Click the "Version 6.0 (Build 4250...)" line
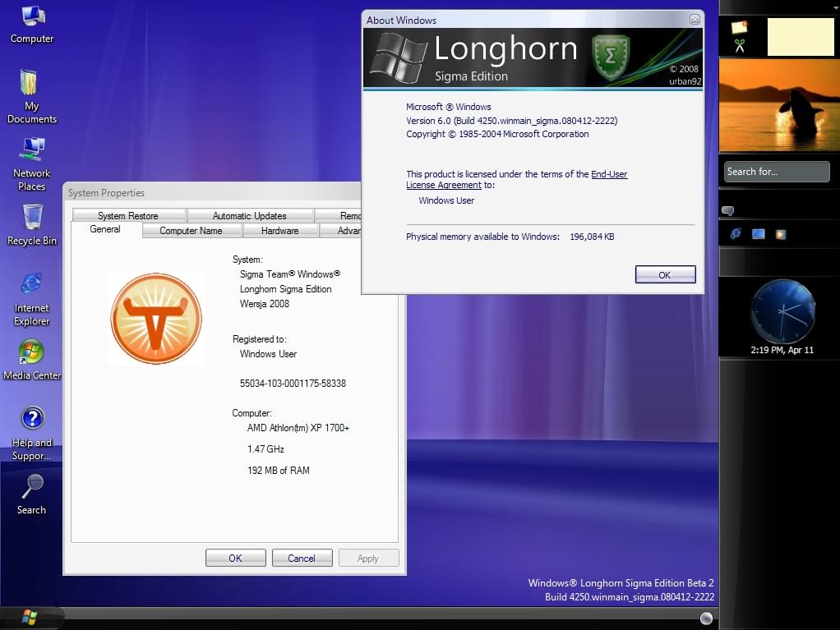 coord(511,121)
